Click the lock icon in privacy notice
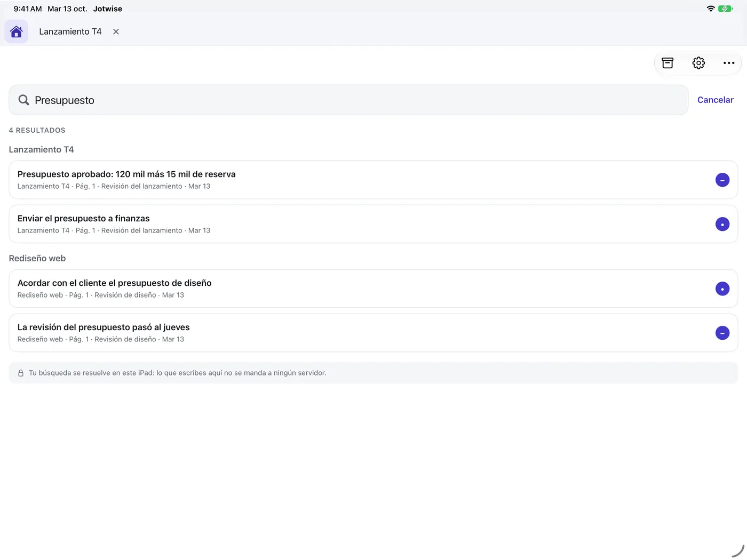The height and width of the screenshot is (560, 747). click(x=21, y=373)
